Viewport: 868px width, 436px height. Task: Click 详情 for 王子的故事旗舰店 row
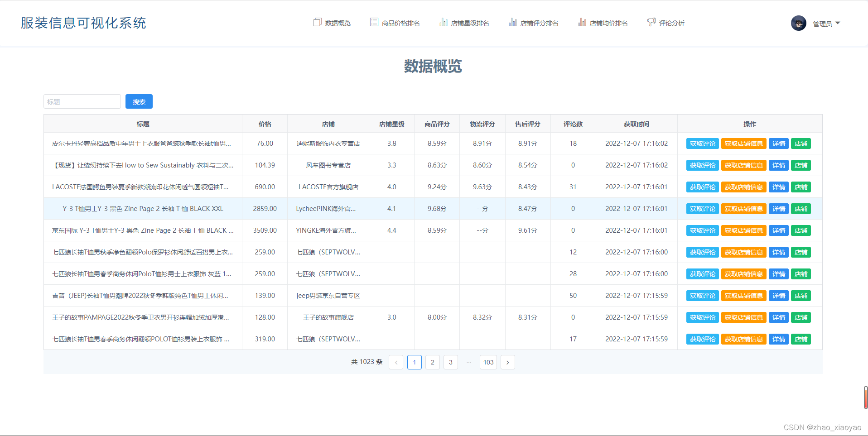(778, 317)
